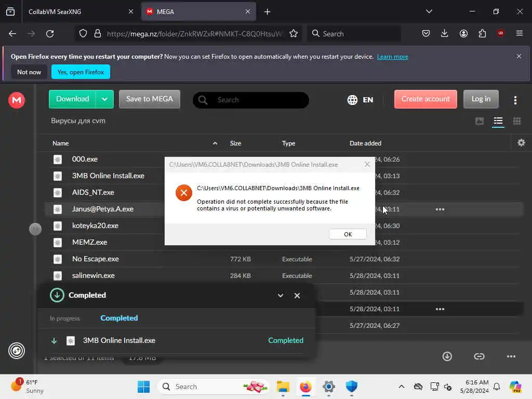This screenshot has width=532, height=399.
Task: Open Firefox downloads panel
Action: [445, 33]
